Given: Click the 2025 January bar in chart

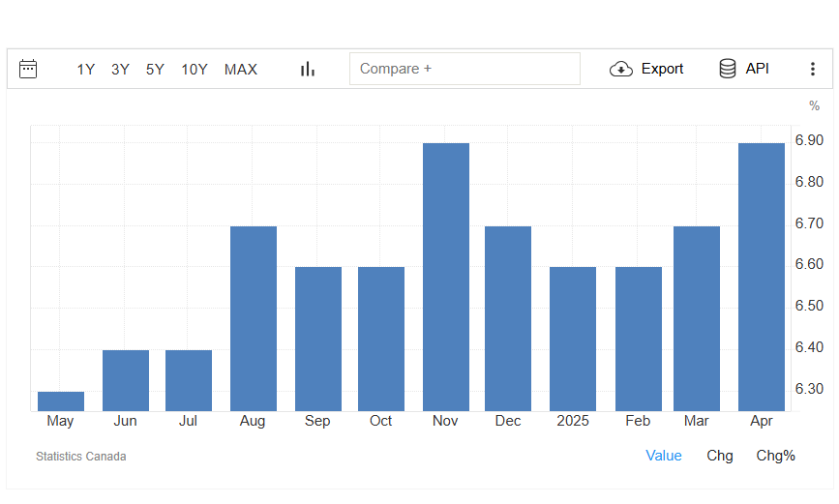Looking at the screenshot, I should click(x=573, y=339).
